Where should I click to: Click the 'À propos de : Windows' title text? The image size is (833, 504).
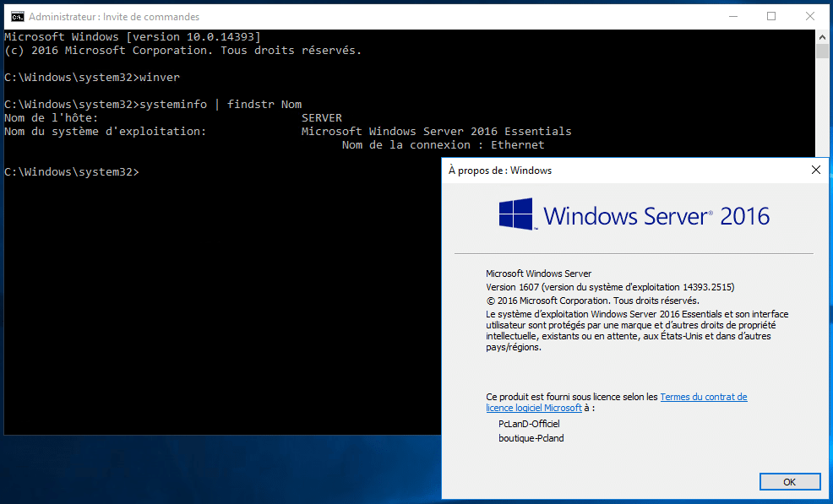500,171
